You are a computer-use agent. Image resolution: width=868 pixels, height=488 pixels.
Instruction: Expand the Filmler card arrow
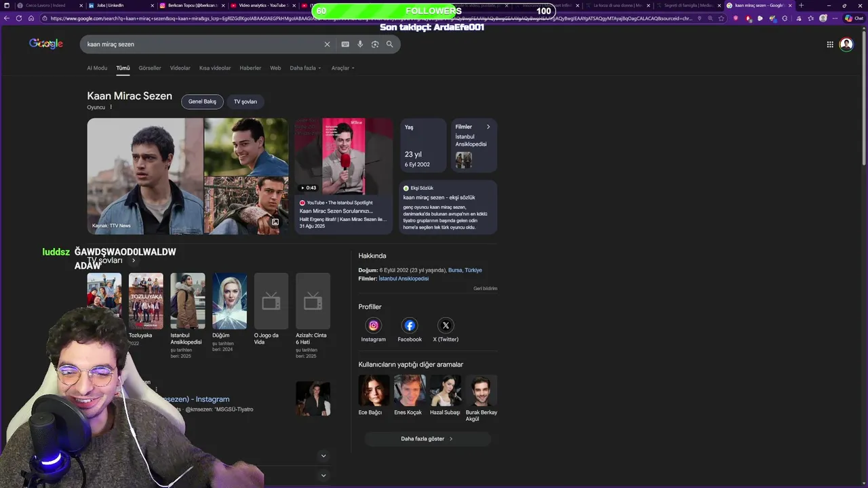(x=488, y=127)
